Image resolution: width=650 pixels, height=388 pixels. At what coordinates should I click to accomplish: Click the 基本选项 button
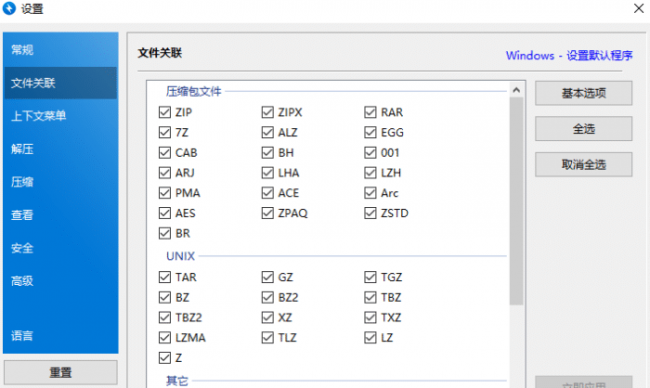583,93
